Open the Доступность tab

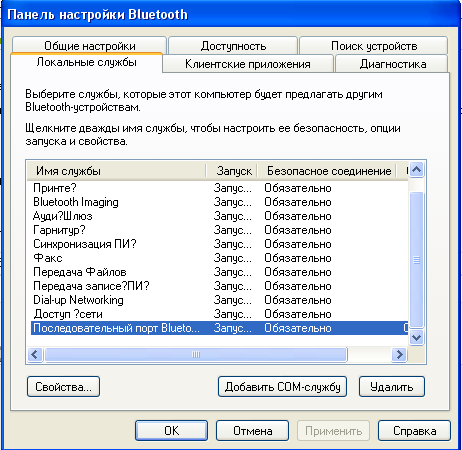pyautogui.click(x=233, y=45)
